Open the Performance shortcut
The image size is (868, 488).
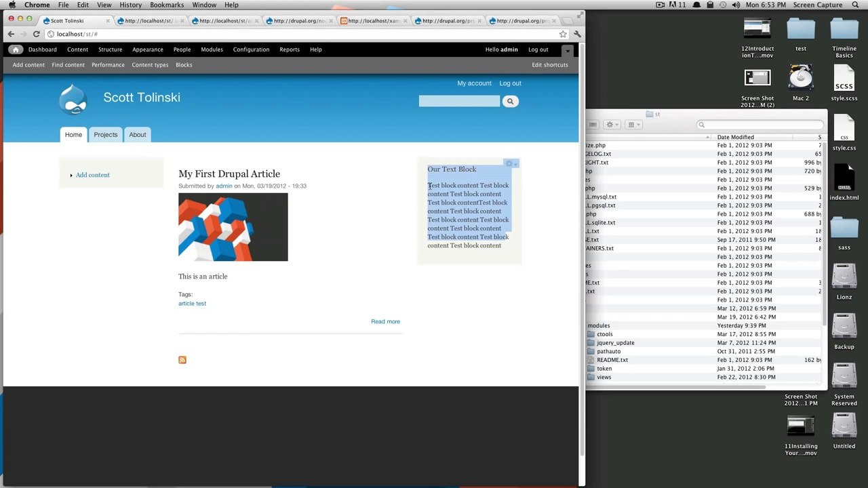pyautogui.click(x=108, y=65)
